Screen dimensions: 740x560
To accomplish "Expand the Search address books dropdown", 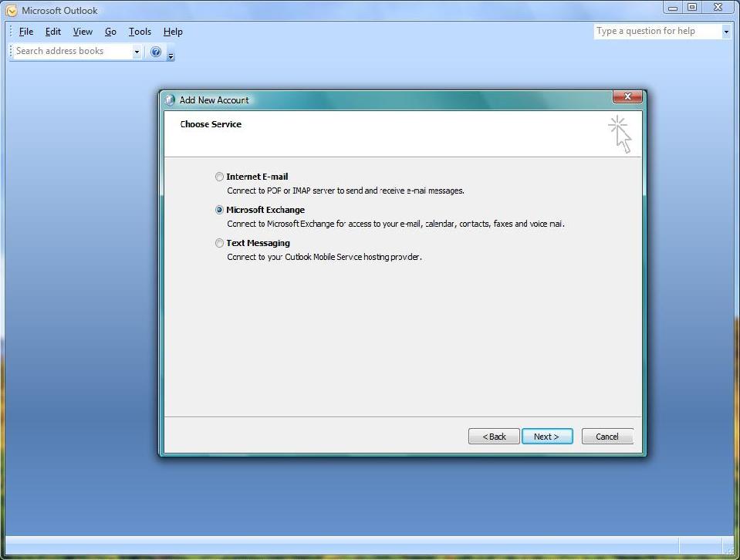I will click(137, 52).
